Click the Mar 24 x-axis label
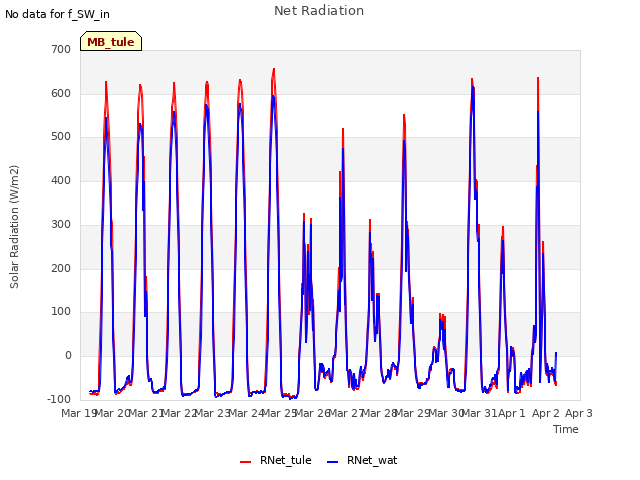This screenshot has height=480, width=640. (246, 413)
